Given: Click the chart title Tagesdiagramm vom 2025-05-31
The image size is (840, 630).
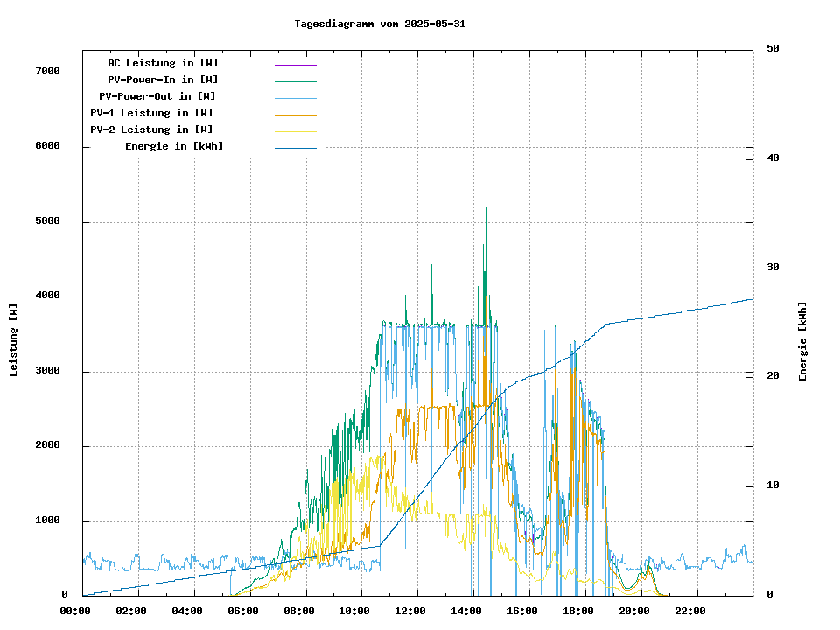Looking at the screenshot, I should (x=380, y=24).
